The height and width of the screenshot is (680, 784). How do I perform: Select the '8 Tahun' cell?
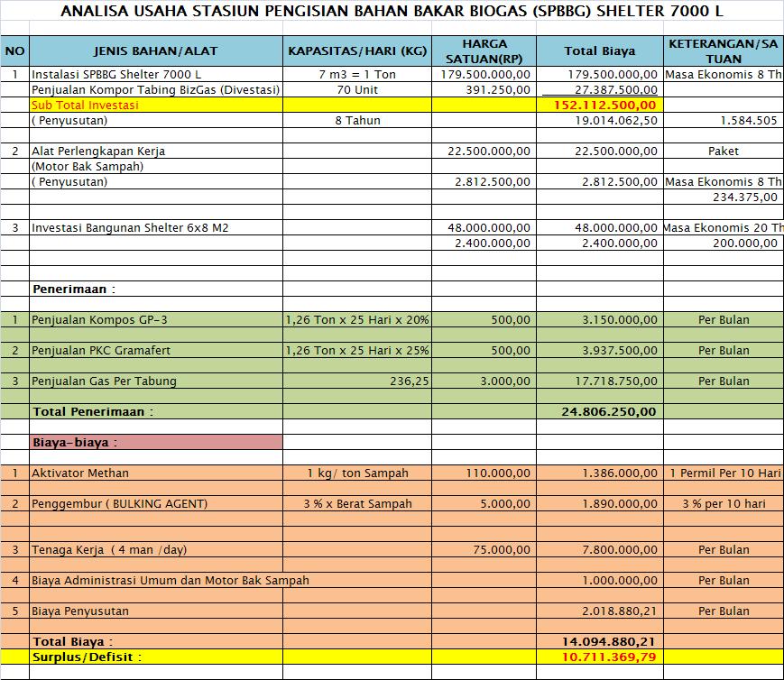tap(357, 121)
